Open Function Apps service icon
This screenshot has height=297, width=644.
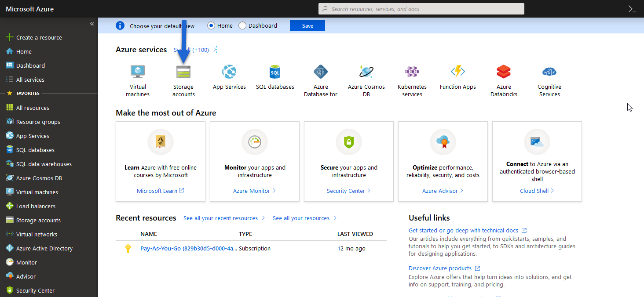point(458,72)
